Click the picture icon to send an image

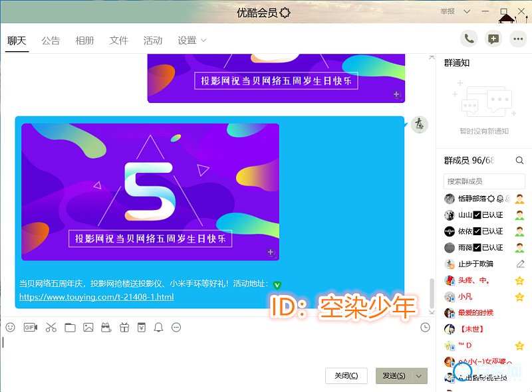coord(88,328)
